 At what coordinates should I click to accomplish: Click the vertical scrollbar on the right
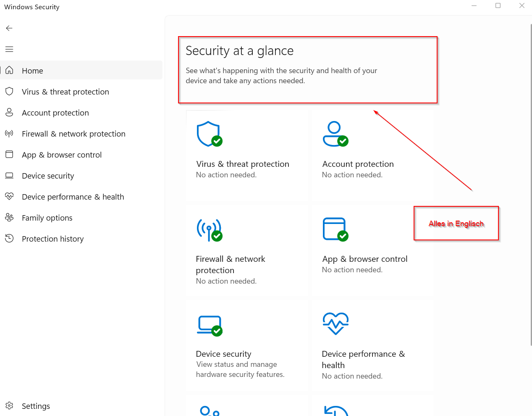(x=531, y=185)
